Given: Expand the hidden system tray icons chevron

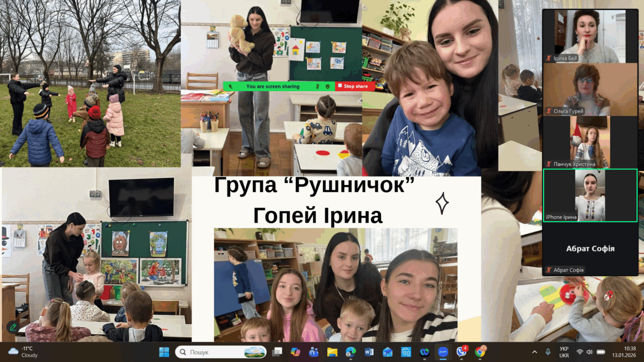Looking at the screenshot, I should (x=534, y=352).
